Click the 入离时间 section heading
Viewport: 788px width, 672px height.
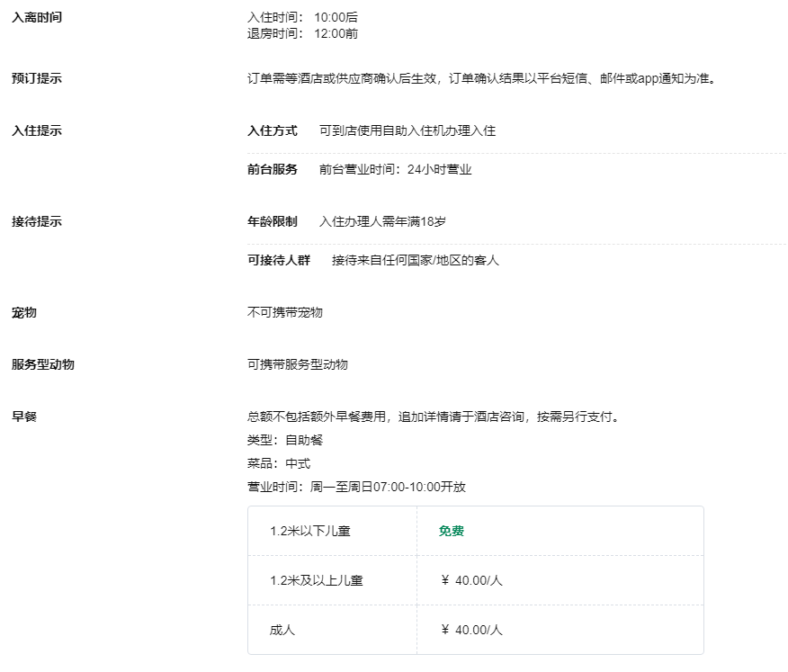pos(37,17)
